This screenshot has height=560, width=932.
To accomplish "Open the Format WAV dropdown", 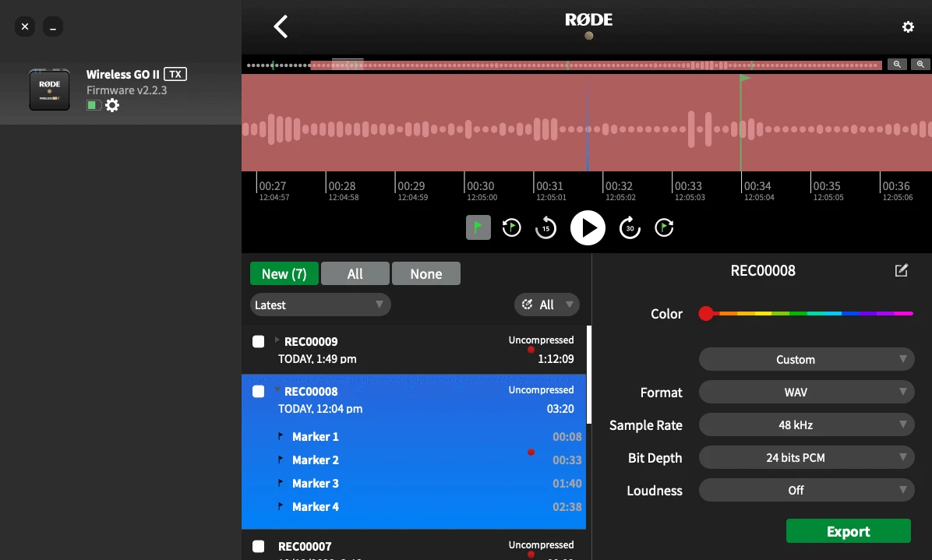I will (x=807, y=392).
